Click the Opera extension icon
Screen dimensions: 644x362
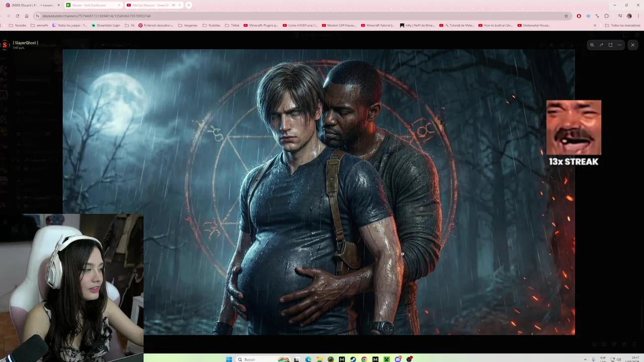pyautogui.click(x=579, y=16)
